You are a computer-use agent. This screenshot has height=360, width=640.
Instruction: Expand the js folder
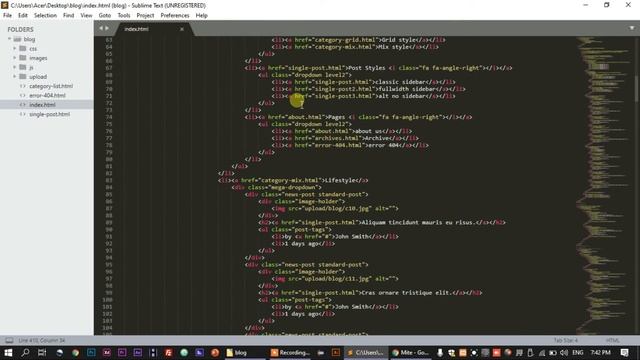pyautogui.click(x=14, y=67)
